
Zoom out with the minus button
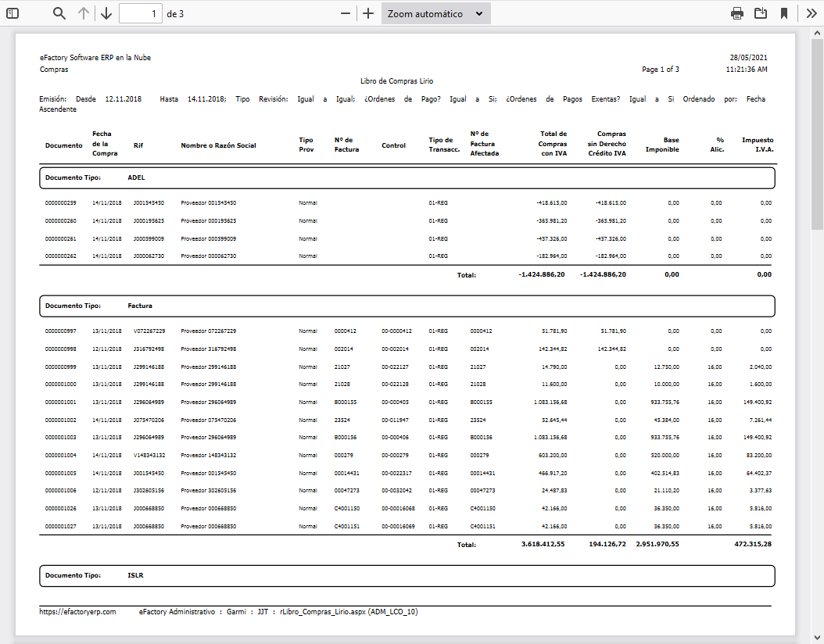[346, 13]
